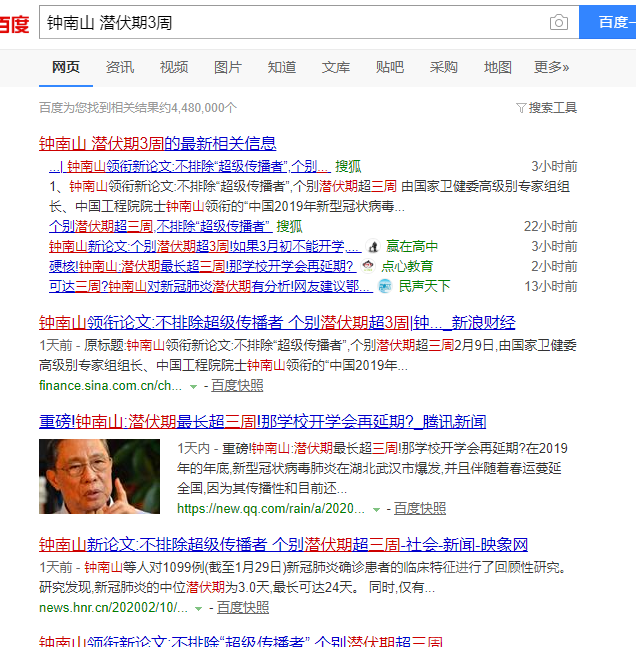
Task: Switch to the 贴吧 tab
Action: [390, 67]
